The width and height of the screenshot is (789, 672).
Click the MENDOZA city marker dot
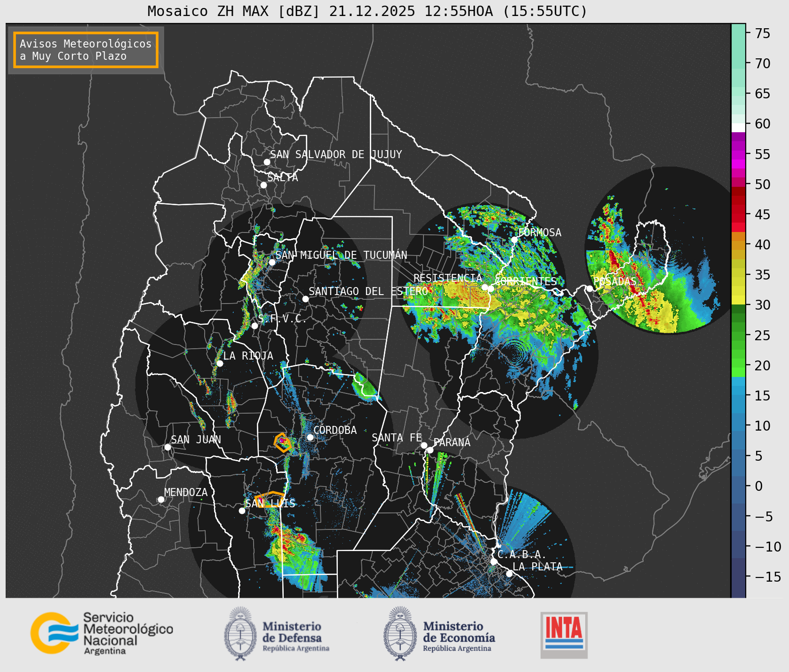tap(161, 499)
